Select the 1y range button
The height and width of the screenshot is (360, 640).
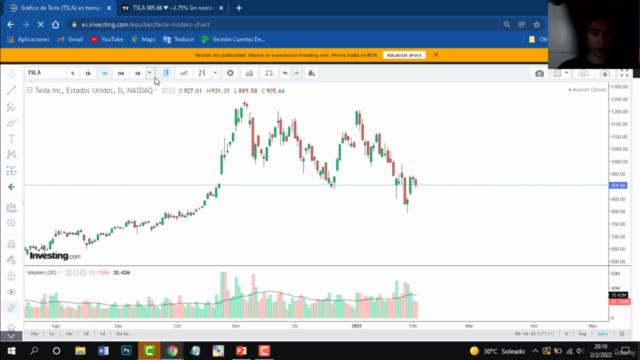point(52,334)
